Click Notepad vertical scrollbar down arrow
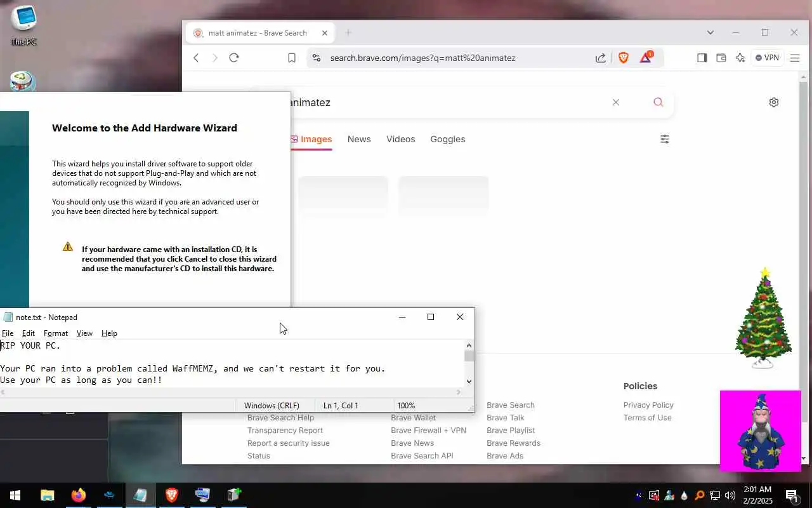The width and height of the screenshot is (812, 508). pyautogui.click(x=469, y=381)
